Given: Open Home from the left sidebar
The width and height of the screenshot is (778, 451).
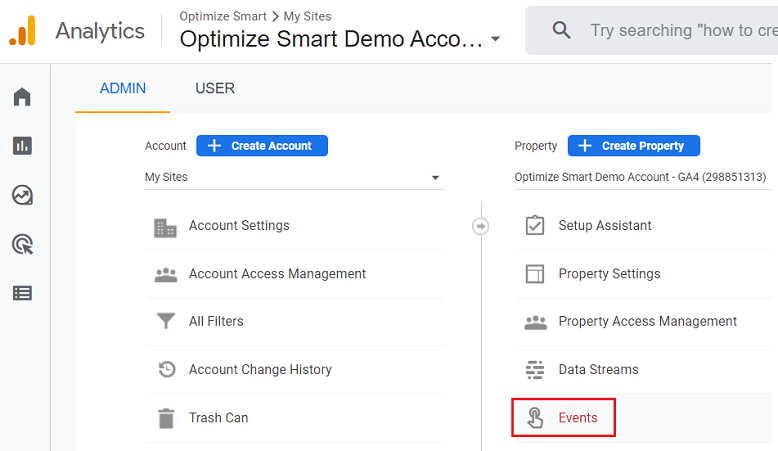Looking at the screenshot, I should [x=22, y=96].
